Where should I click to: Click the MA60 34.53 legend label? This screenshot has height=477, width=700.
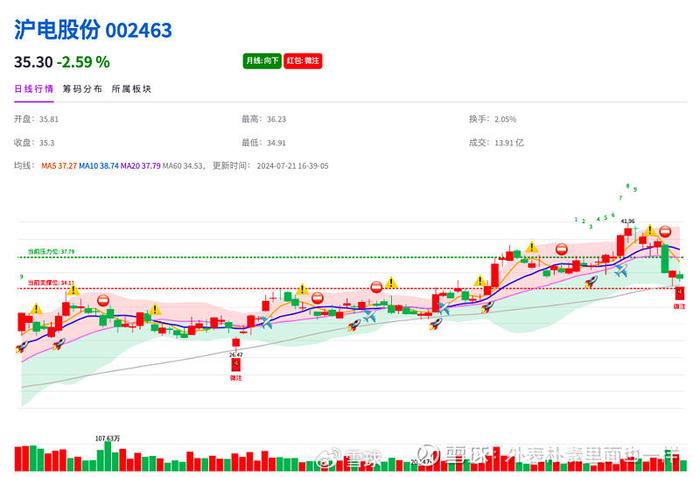[x=183, y=166]
